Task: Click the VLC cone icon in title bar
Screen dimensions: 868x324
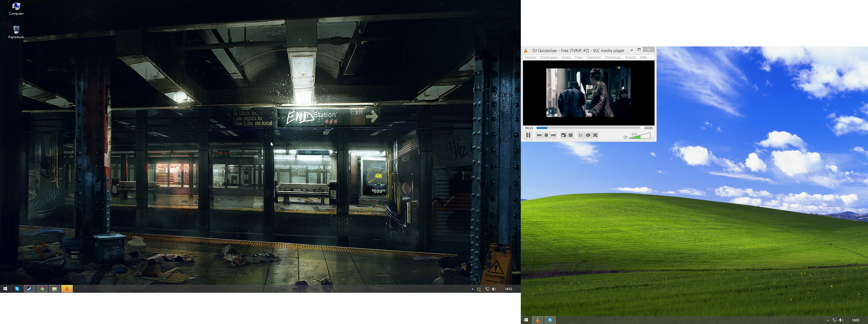Action: [526, 50]
